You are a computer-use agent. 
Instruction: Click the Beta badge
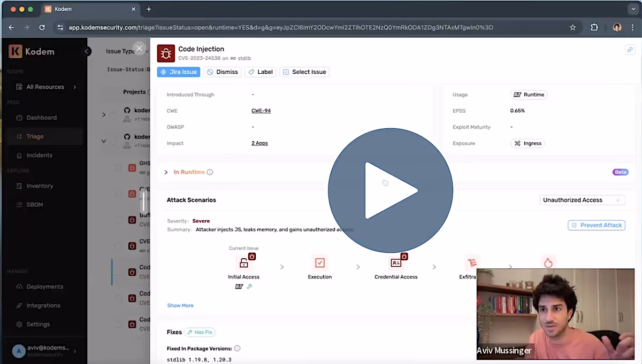pos(621,172)
